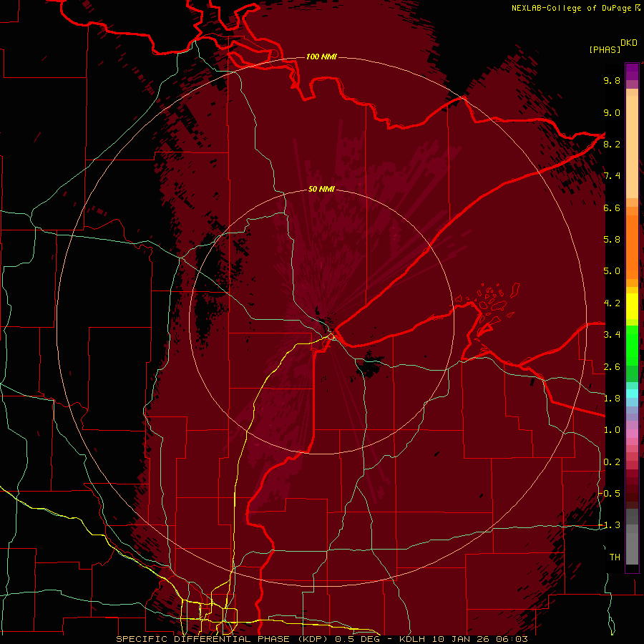
Task: Click the "(KDP)" abbreviation in the caption
Action: click(314, 639)
